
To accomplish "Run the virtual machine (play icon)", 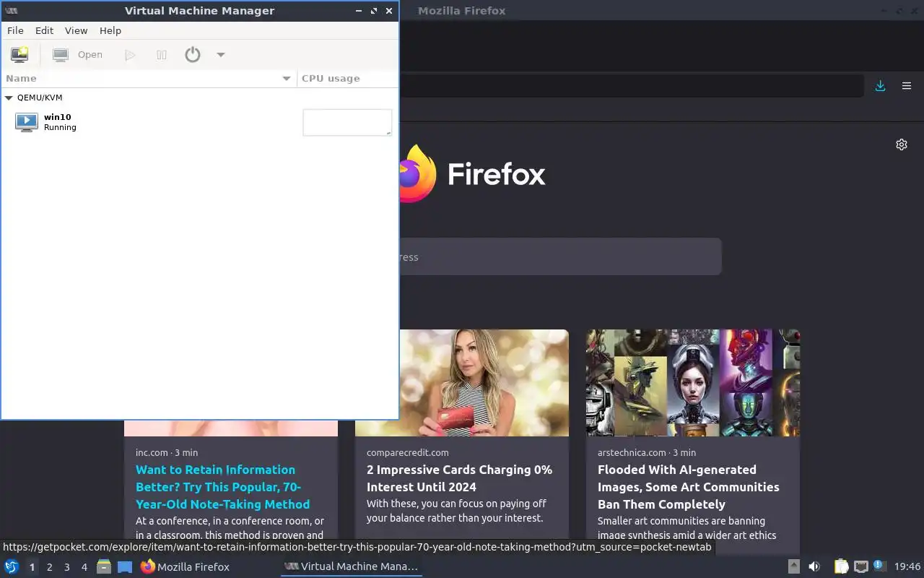I will click(x=130, y=55).
